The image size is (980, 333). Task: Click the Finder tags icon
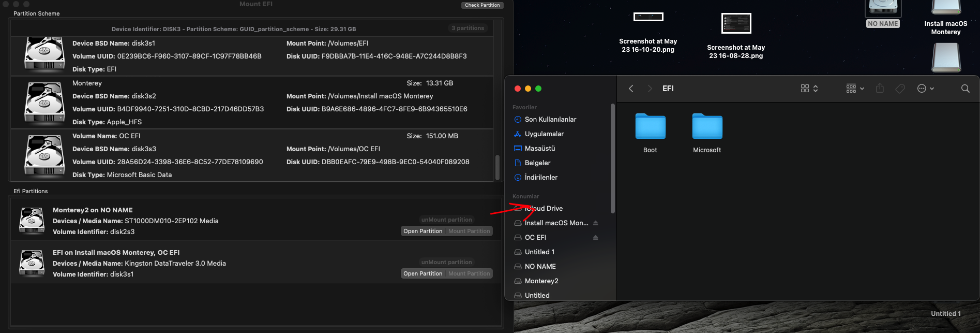click(900, 89)
